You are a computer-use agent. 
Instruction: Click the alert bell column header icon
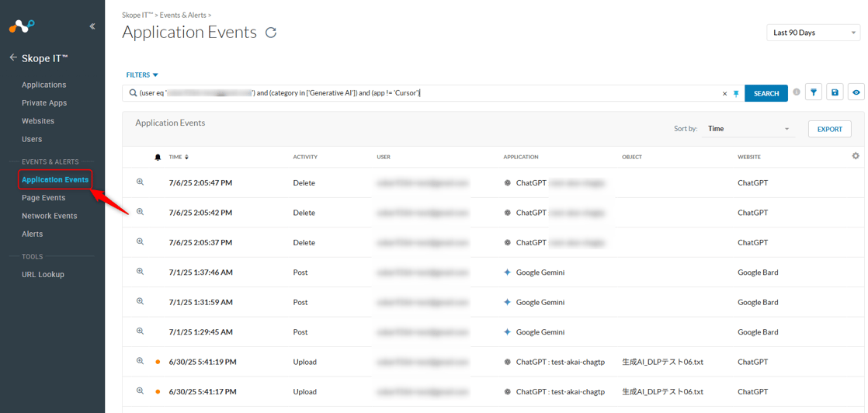point(158,158)
